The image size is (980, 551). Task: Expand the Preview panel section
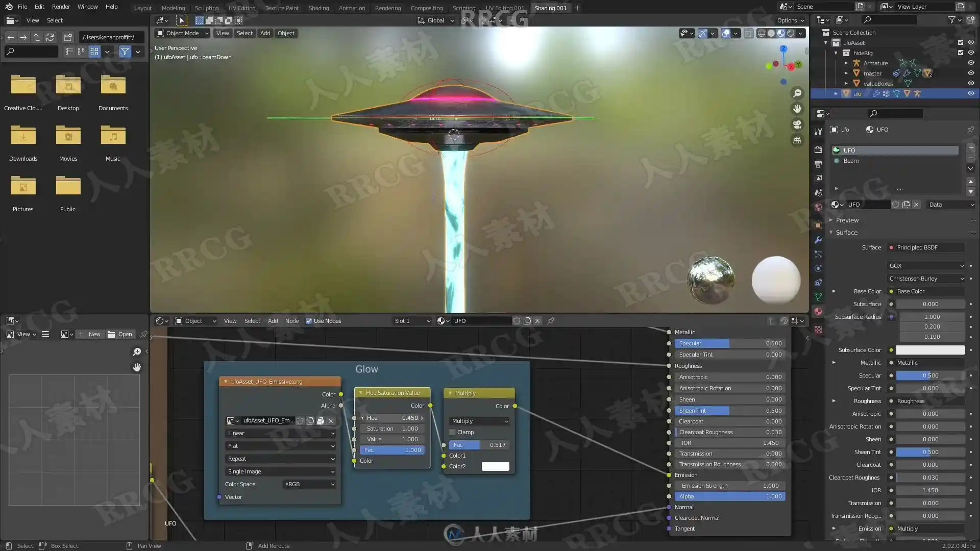tap(847, 220)
